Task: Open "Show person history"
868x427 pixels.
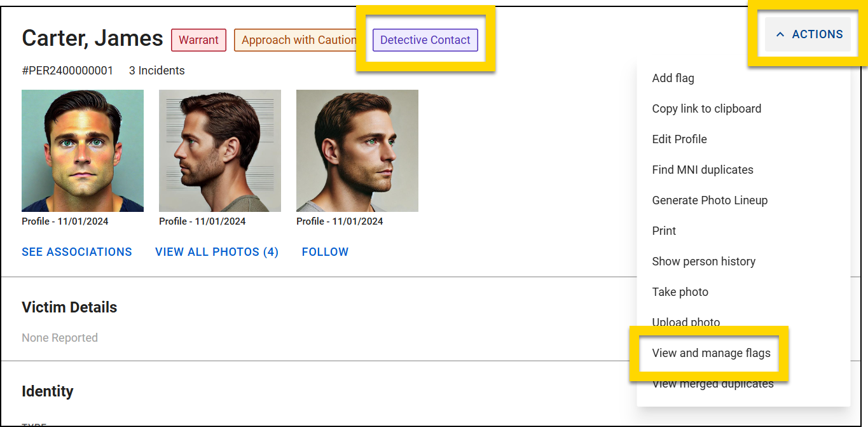Action: click(704, 261)
